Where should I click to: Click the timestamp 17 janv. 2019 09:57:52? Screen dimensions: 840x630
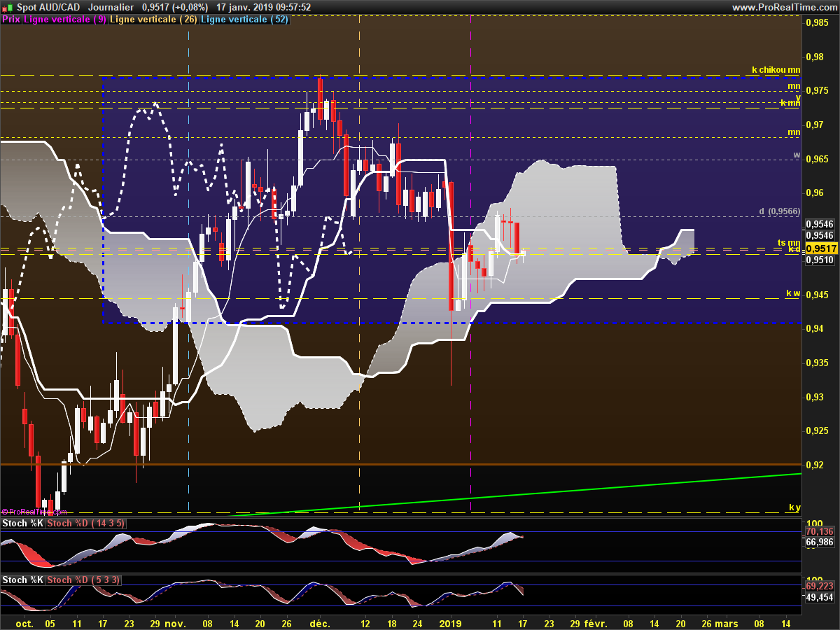coord(264,7)
